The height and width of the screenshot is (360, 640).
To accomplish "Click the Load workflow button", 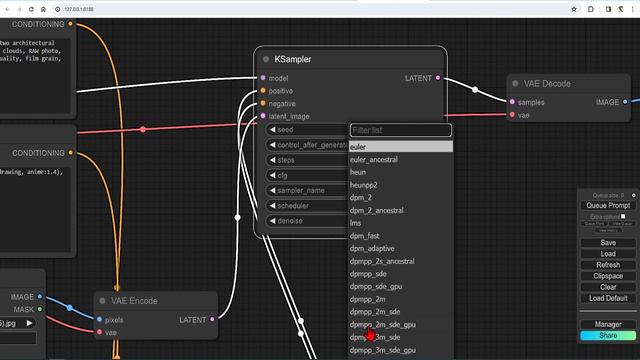I will pyautogui.click(x=608, y=253).
